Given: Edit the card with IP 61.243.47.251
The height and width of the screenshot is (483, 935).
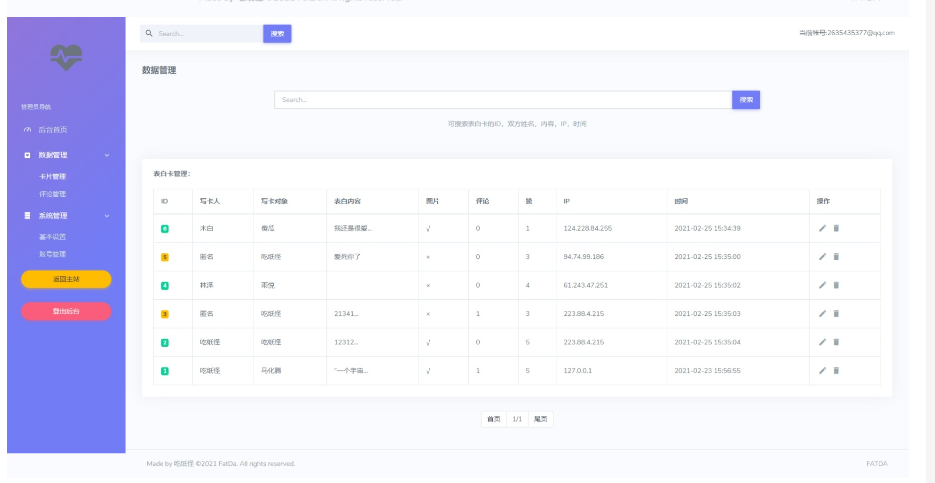Looking at the screenshot, I should click(822, 285).
